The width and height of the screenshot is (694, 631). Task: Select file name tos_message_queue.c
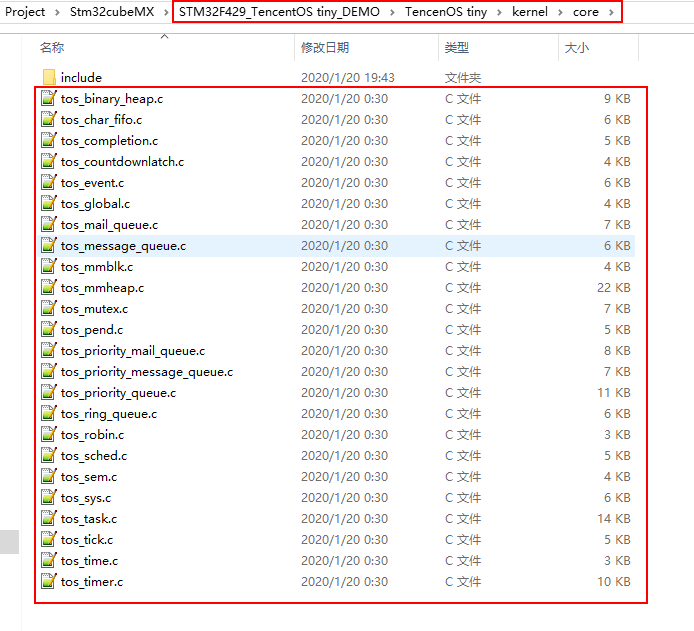click(123, 246)
